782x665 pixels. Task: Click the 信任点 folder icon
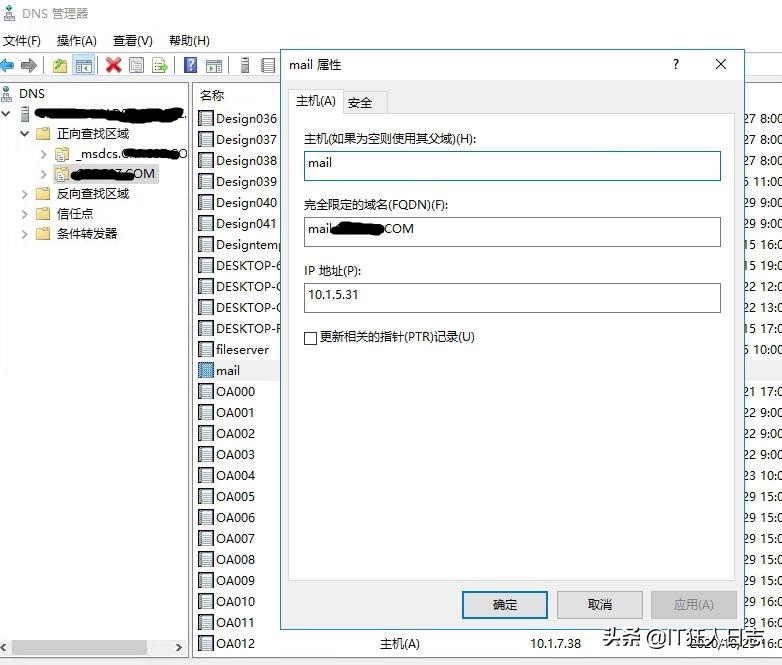tap(43, 214)
